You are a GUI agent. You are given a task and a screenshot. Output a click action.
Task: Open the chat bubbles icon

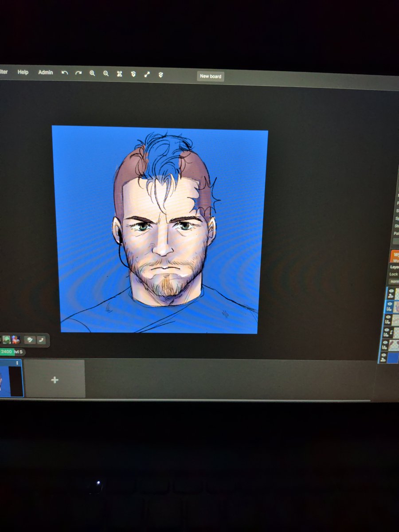click(x=30, y=340)
